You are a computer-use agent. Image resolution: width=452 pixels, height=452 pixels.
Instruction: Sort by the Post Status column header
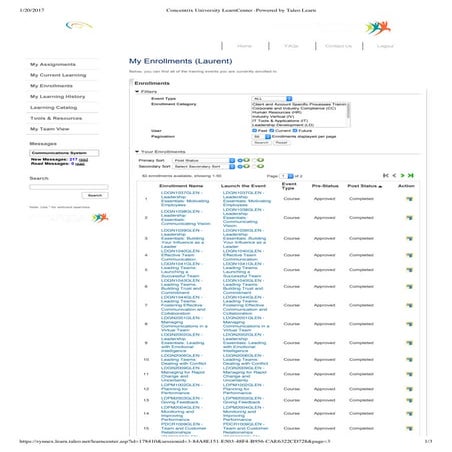(x=362, y=186)
